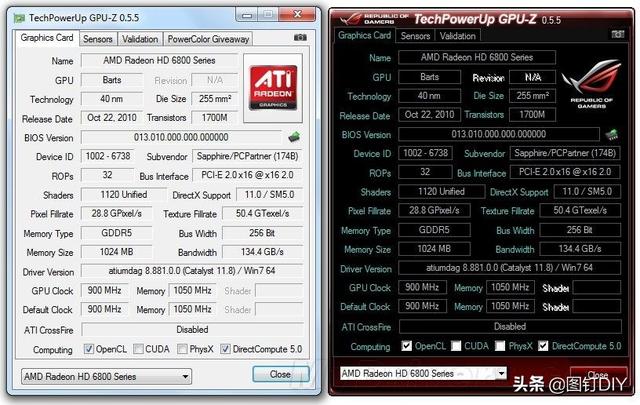The width and height of the screenshot is (640, 405).
Task: Open PowerColor Giveaway tab
Action: (x=208, y=39)
